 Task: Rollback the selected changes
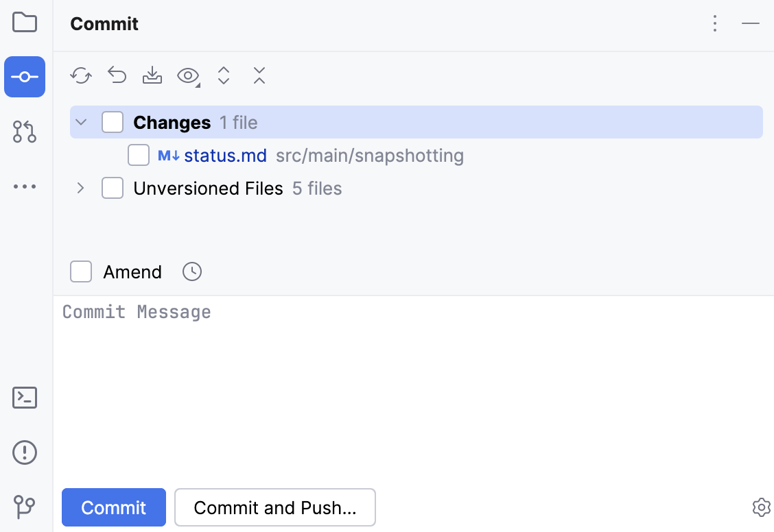tap(116, 75)
